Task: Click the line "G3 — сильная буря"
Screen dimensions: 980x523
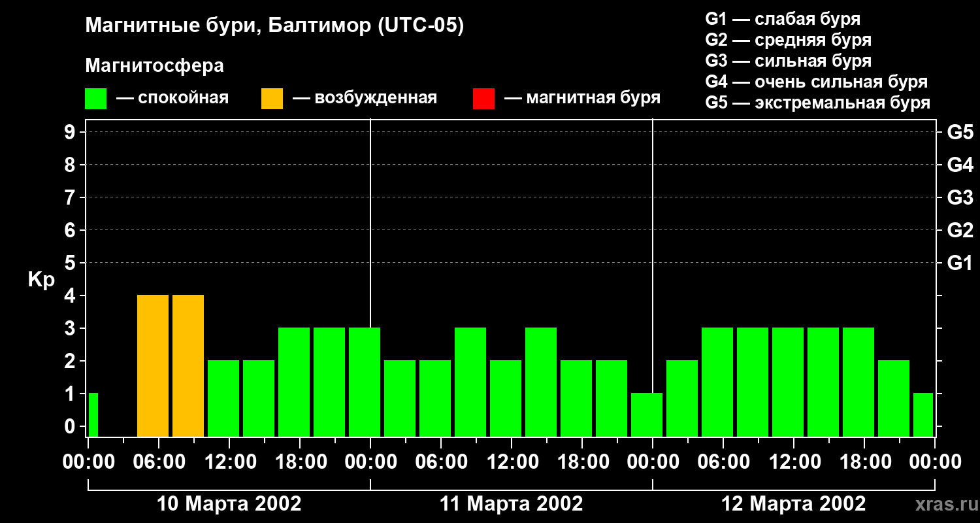Action: coord(789,61)
